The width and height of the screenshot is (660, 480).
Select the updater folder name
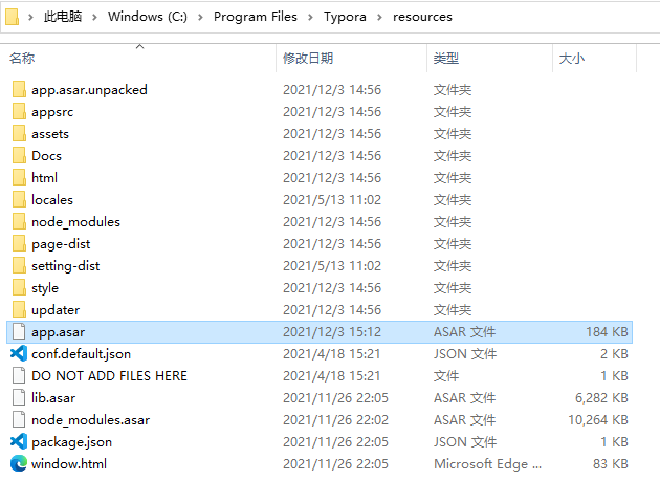(56, 310)
